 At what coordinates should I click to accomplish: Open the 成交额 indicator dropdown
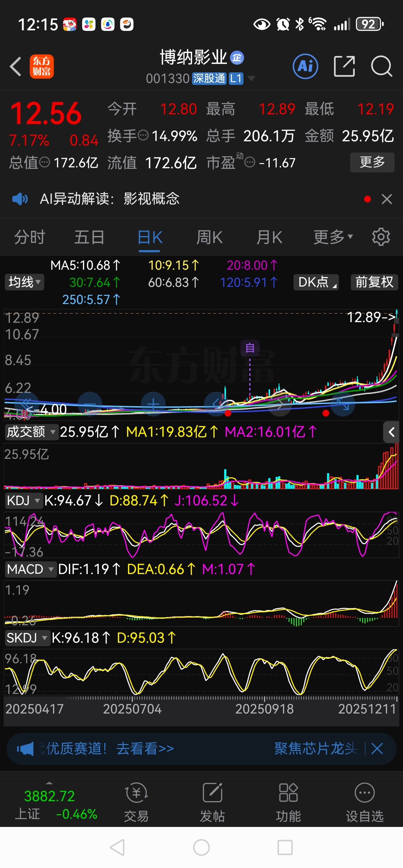click(31, 432)
